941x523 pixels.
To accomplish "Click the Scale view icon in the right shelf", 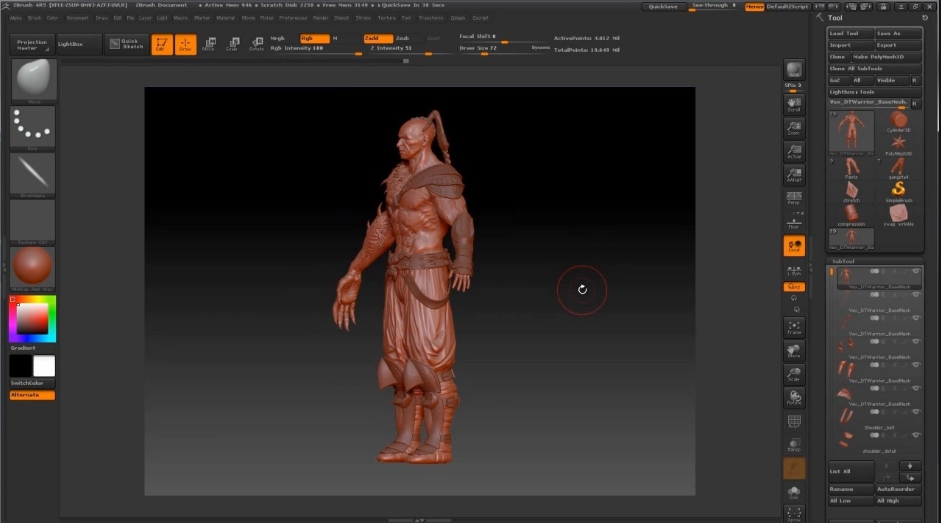I will 794,375.
